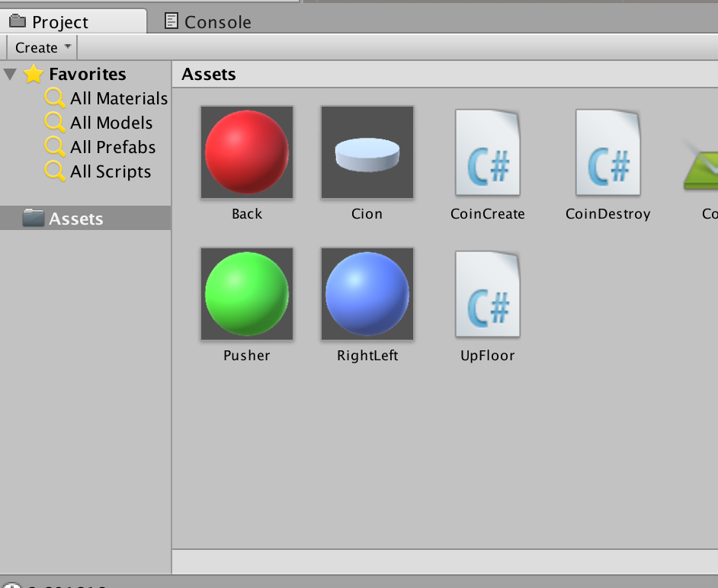
Task: Click the Assets breadcrumb path label
Action: (208, 74)
